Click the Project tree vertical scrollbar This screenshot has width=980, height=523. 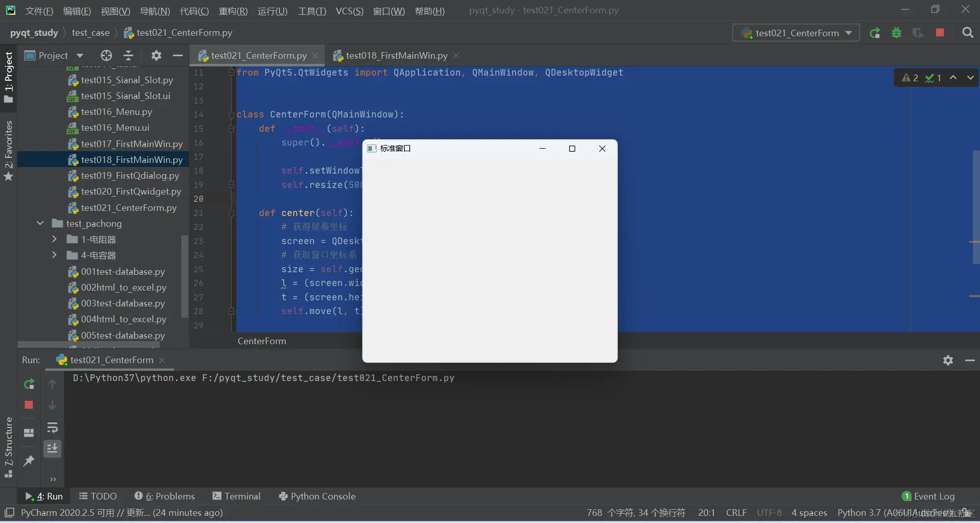(x=185, y=276)
